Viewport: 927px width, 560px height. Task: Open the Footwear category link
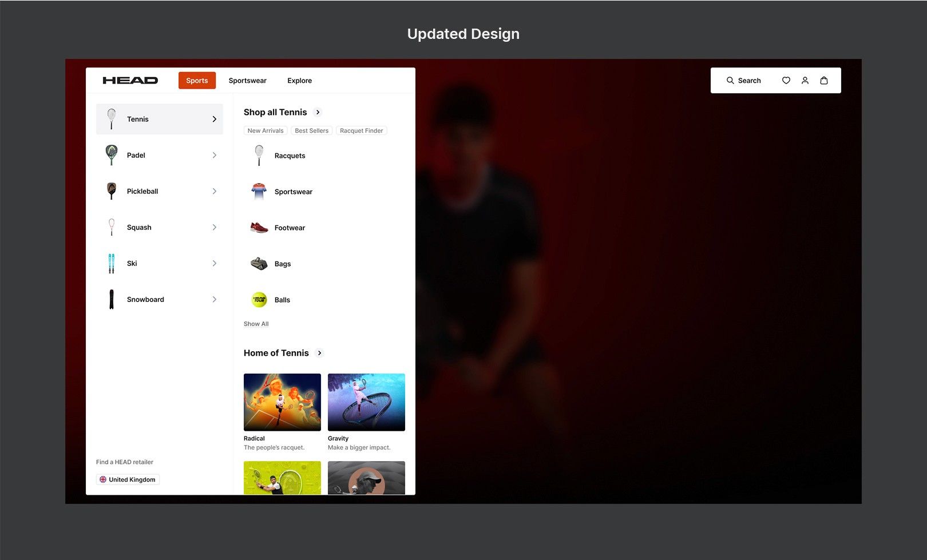click(290, 228)
